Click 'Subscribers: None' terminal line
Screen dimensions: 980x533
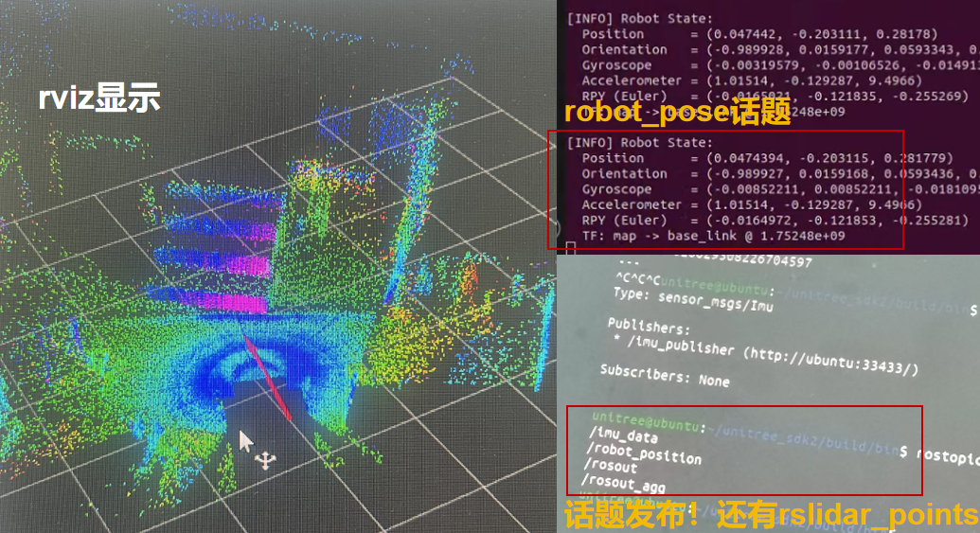tap(665, 376)
